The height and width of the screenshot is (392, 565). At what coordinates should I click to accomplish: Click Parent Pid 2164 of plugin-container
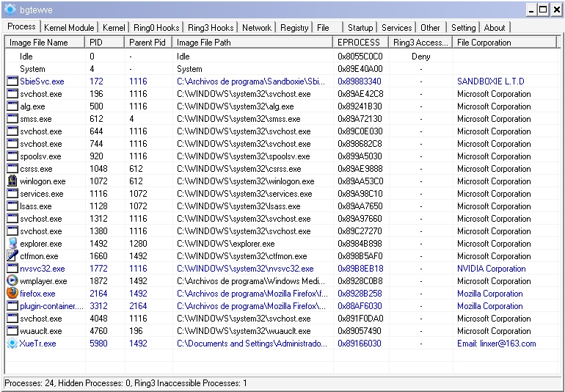pos(138,306)
